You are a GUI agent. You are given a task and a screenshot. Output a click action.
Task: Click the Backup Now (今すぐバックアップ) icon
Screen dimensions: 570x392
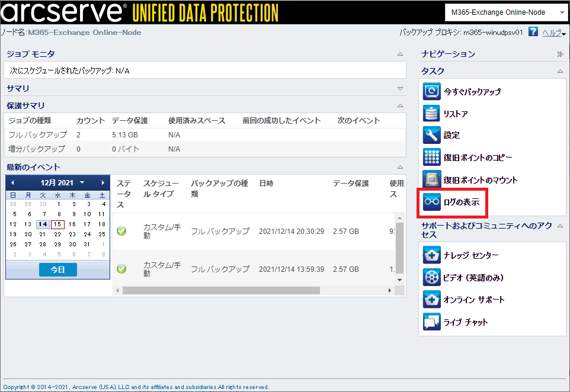(431, 91)
